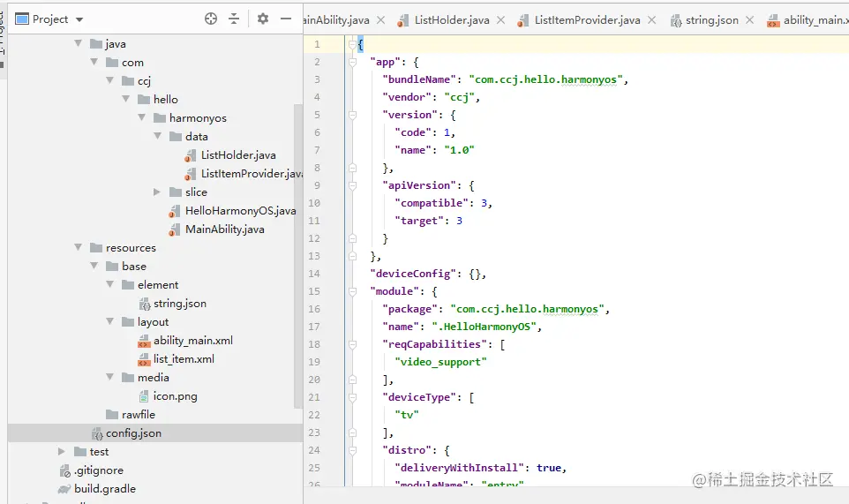Select MainAbility.java in the project tree
The height and width of the screenshot is (504, 849).
[x=225, y=229]
